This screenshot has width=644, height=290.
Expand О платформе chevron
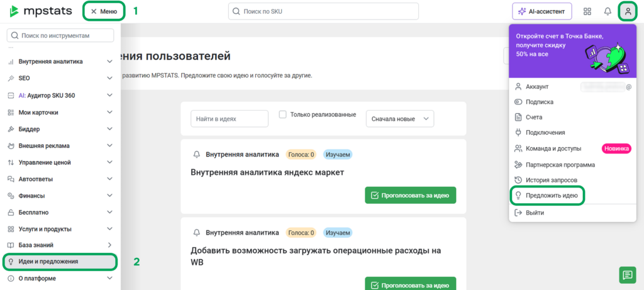(109, 279)
